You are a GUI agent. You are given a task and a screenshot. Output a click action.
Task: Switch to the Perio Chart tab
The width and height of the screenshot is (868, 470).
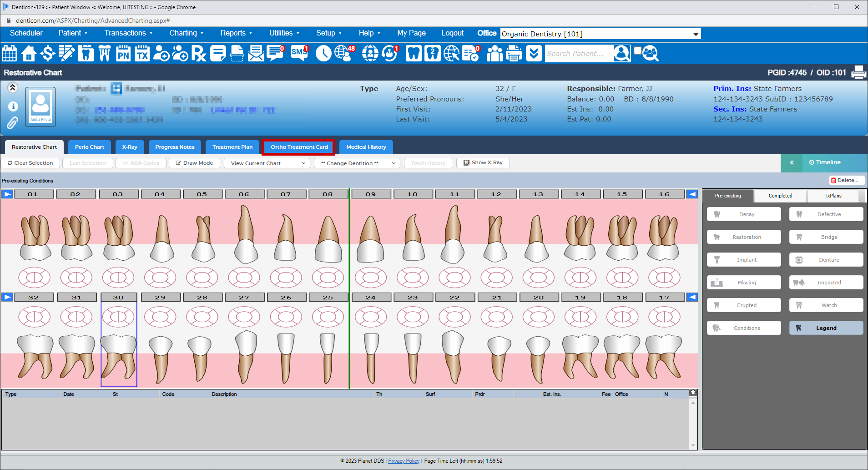tap(89, 147)
